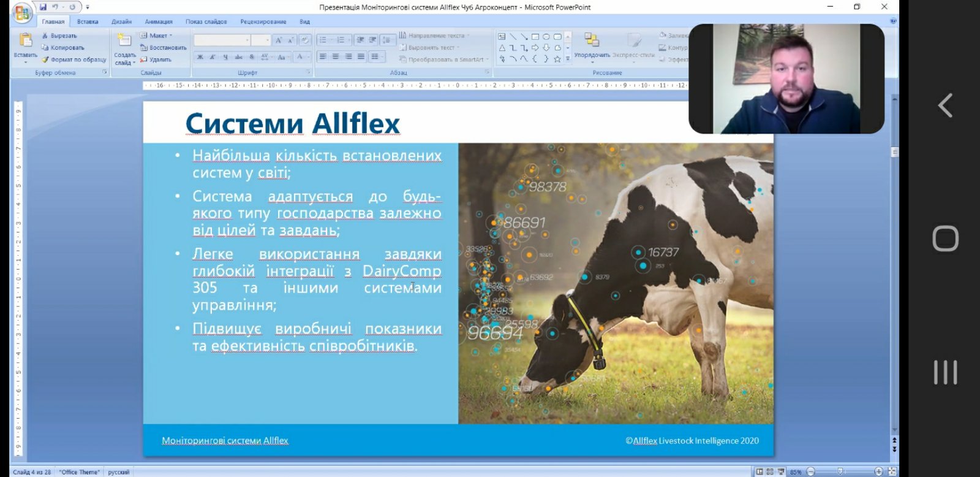980x477 pixels.
Task: Open the Анимация ribbon tab
Action: click(x=159, y=21)
